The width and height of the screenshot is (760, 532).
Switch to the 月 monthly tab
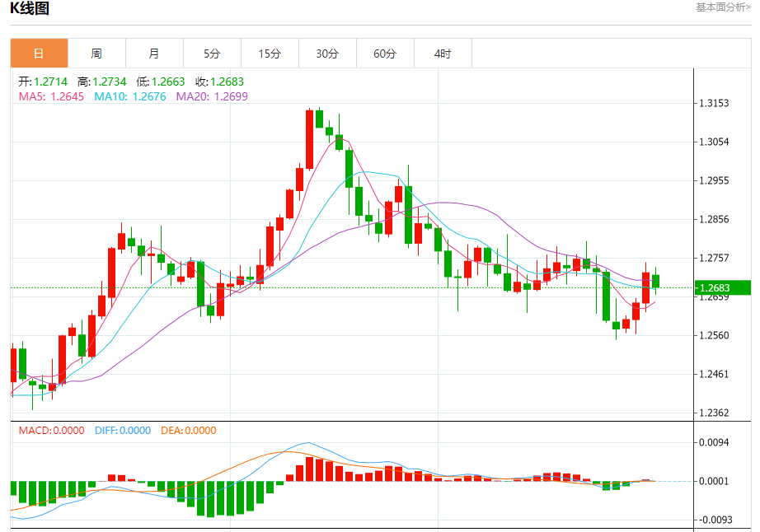[x=154, y=54]
